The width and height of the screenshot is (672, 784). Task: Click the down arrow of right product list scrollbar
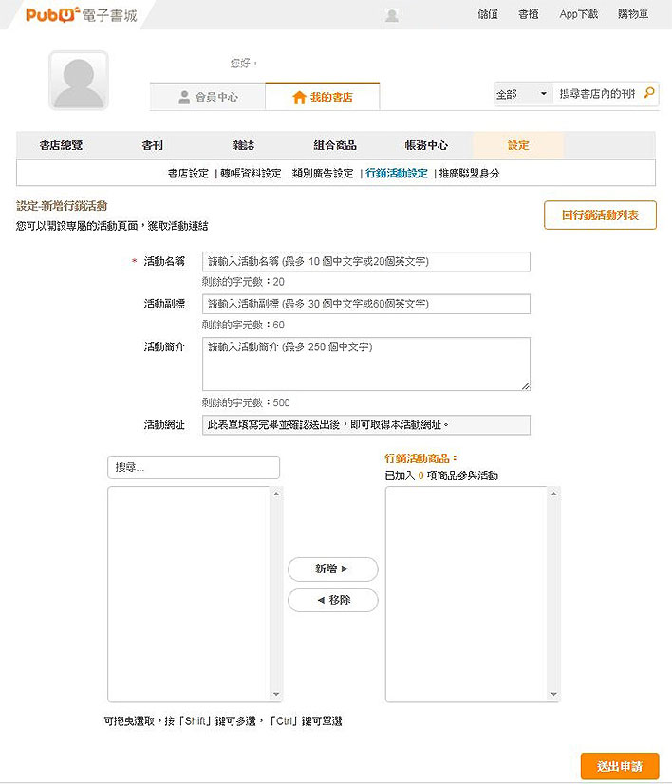(x=553, y=694)
